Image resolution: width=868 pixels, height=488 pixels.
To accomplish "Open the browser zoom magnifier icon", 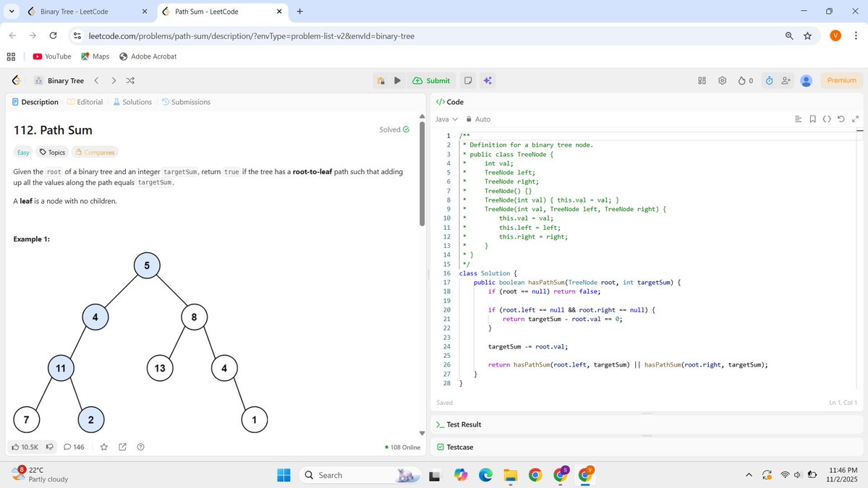I will coord(789,36).
